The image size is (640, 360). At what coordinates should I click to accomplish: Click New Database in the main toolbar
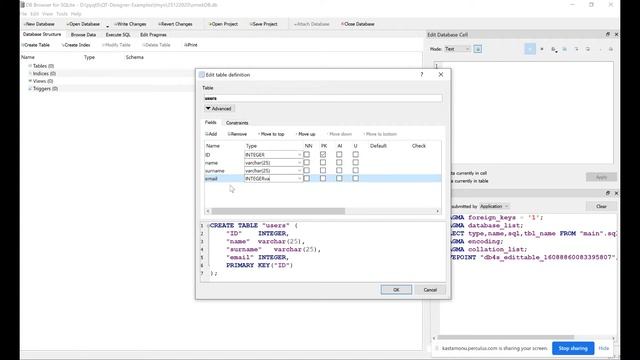click(39, 24)
